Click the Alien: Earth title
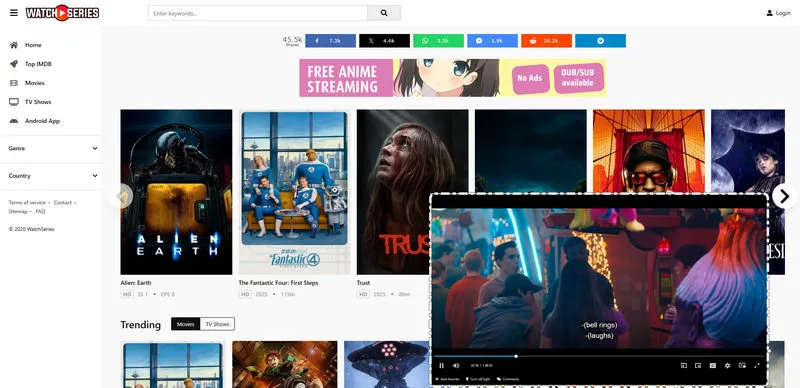The width and height of the screenshot is (800, 388). pyautogui.click(x=136, y=283)
